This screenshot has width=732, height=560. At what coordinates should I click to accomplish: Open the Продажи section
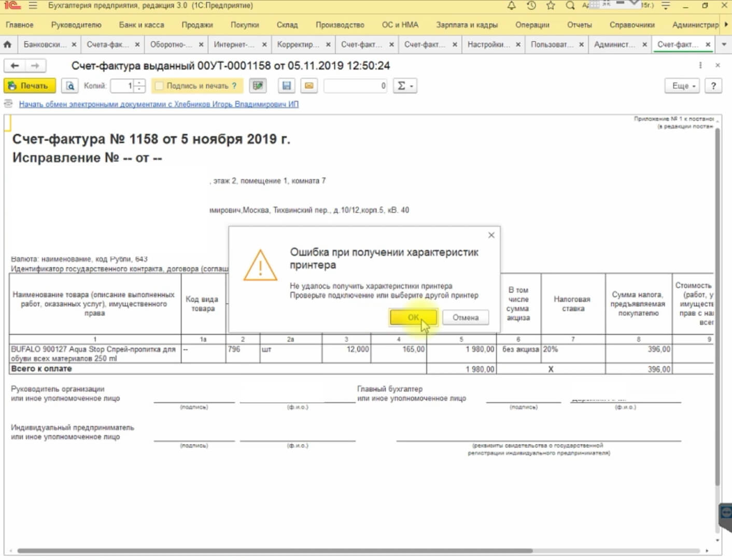pyautogui.click(x=197, y=25)
